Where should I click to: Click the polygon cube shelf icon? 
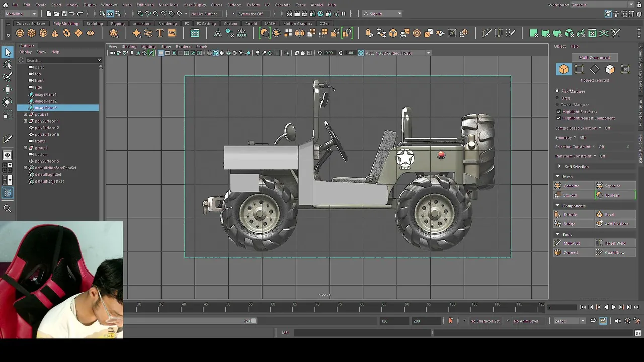(31, 33)
